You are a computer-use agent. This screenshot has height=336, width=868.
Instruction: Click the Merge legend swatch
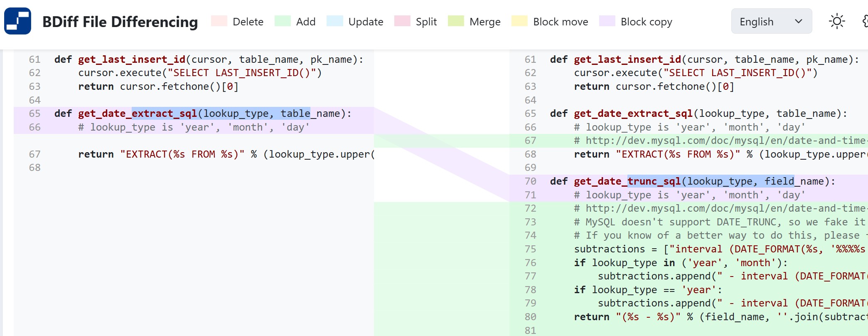(456, 21)
